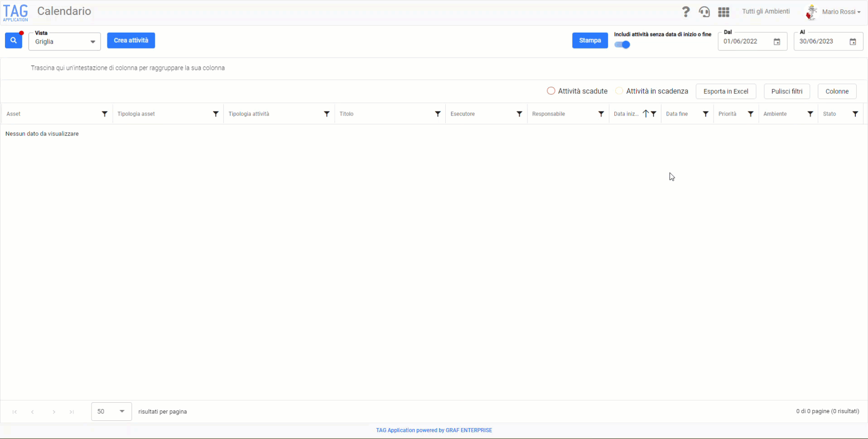The height and width of the screenshot is (439, 868).
Task: Open the apps grid icon
Action: point(723,12)
